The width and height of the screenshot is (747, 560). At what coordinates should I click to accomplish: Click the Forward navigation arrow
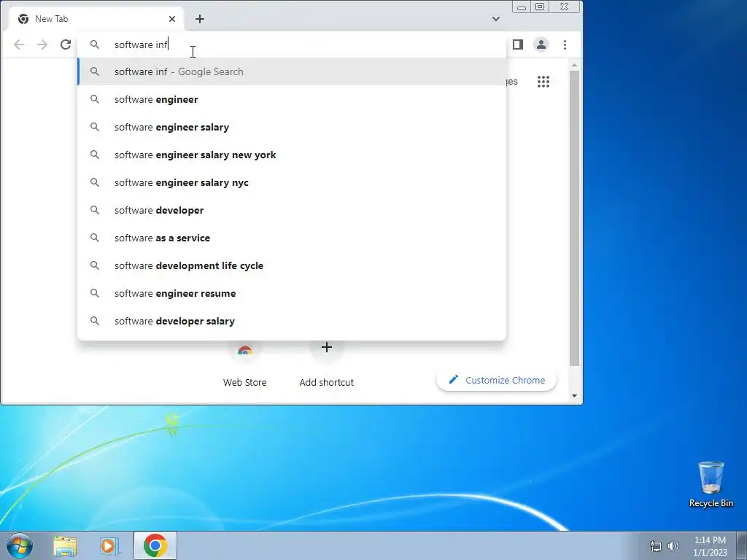pos(42,44)
